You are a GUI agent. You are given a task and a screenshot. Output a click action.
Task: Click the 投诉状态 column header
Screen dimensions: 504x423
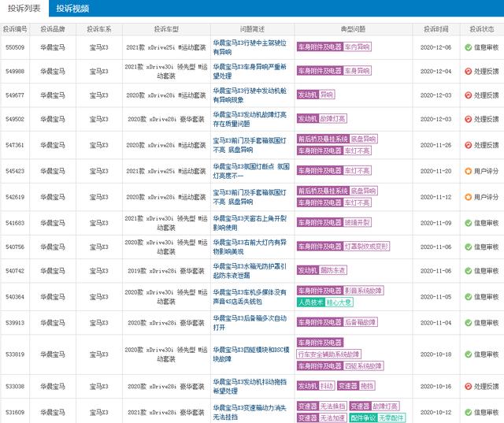[x=482, y=29]
